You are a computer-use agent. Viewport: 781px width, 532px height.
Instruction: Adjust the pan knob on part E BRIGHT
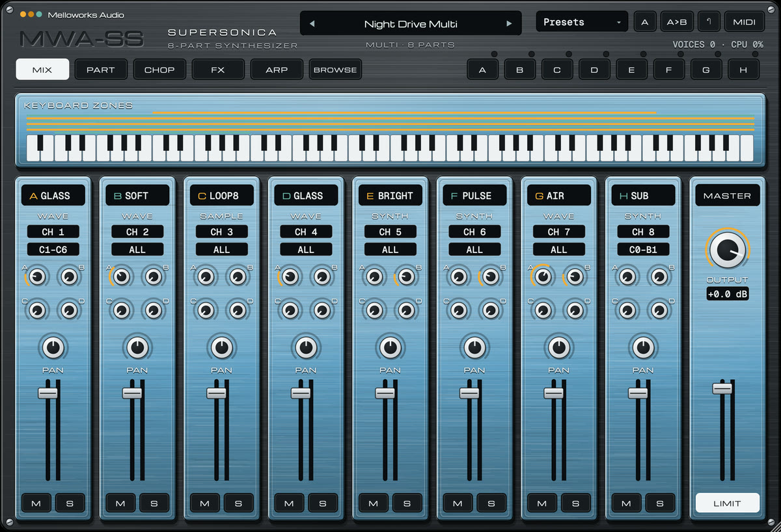pyautogui.click(x=390, y=347)
